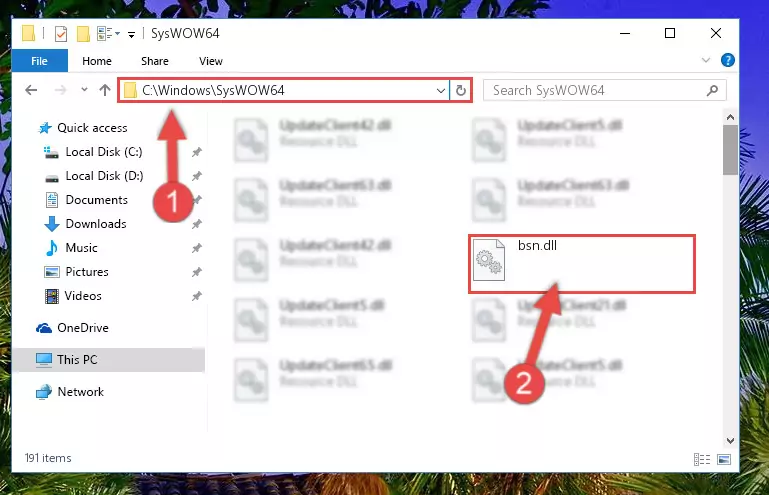
Task: Expand the ribbon with the chevron
Action: click(x=706, y=60)
